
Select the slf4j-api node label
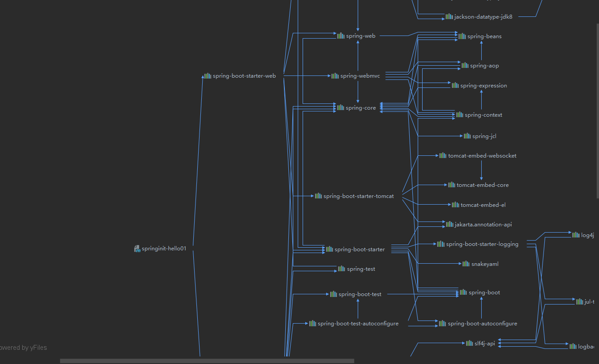point(485,344)
